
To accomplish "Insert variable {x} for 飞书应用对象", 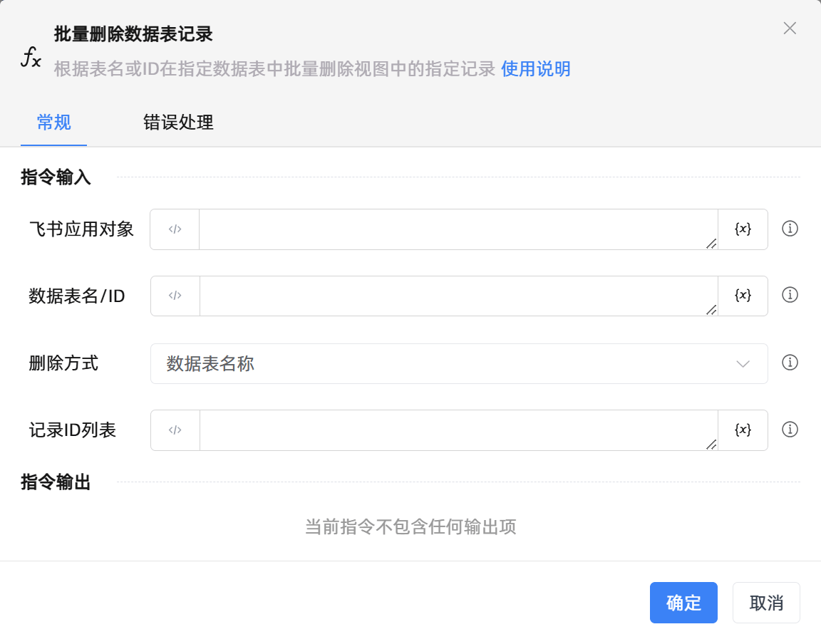I will click(743, 229).
